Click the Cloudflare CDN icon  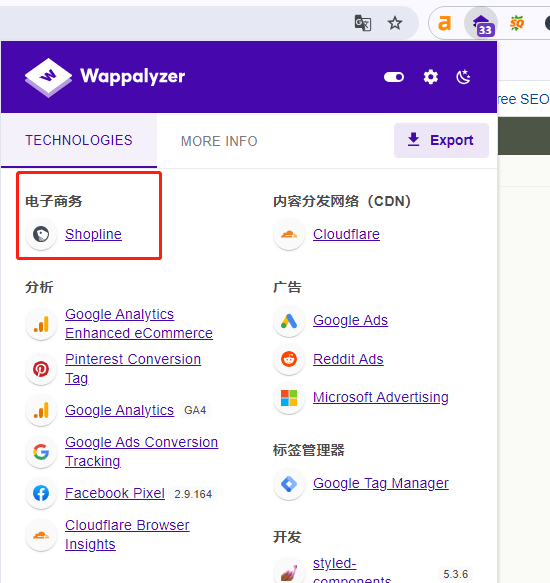coord(289,234)
